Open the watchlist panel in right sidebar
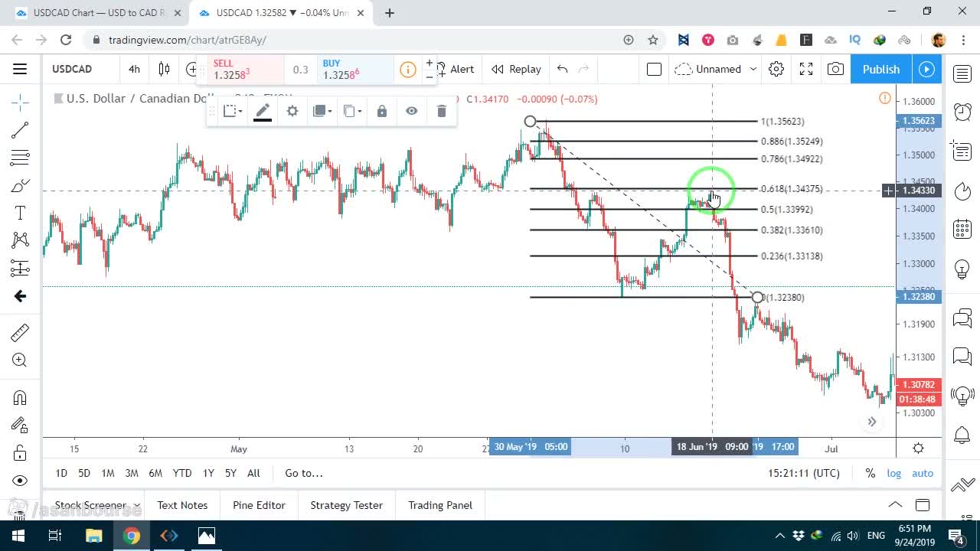Screen dimensions: 980x551 pyautogui.click(x=962, y=73)
